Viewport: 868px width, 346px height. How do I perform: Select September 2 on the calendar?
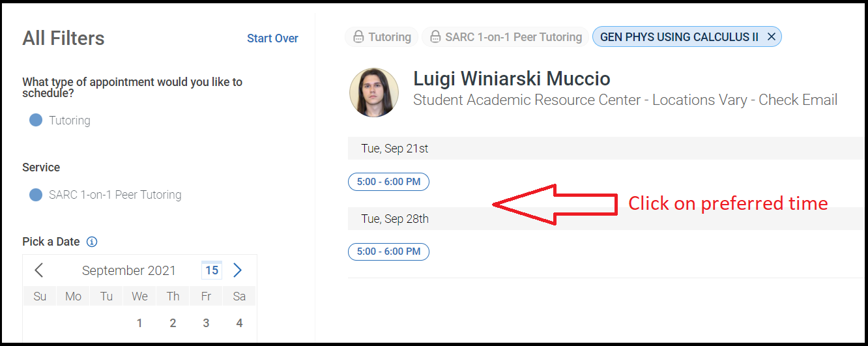tap(173, 323)
